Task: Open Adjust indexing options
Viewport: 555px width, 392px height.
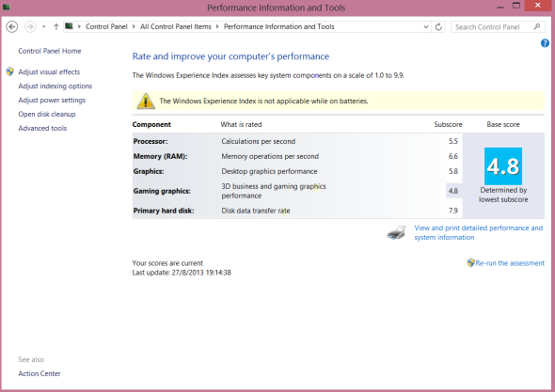Action: click(x=55, y=86)
